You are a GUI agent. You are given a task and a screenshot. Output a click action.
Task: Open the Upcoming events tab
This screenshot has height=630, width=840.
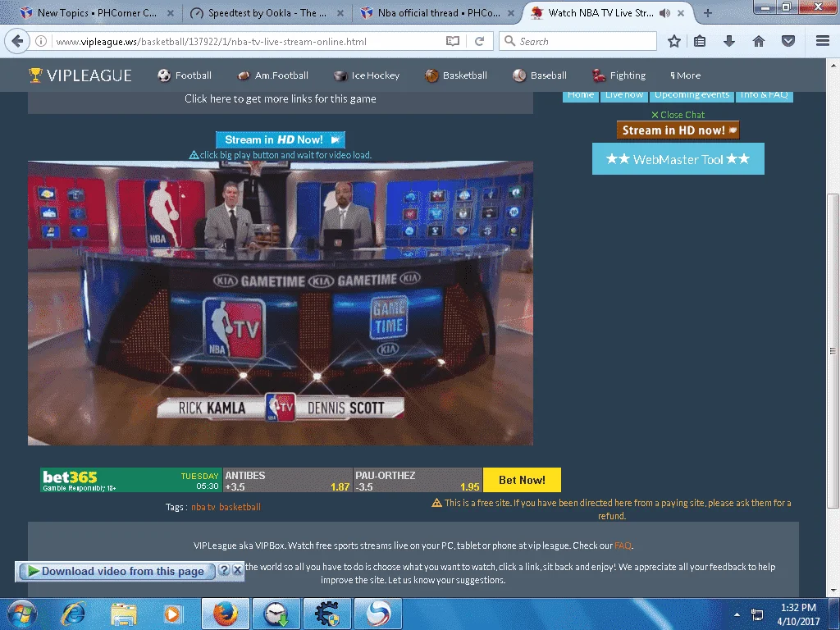pos(692,96)
